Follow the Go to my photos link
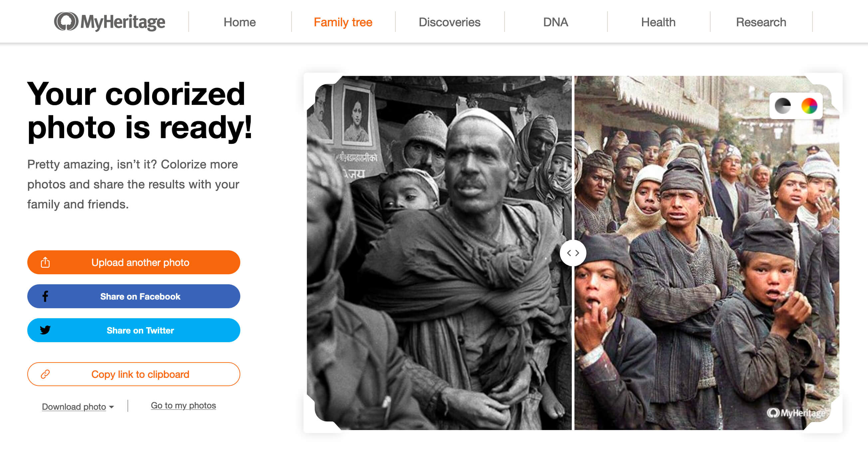This screenshot has width=868, height=476. [x=183, y=405]
